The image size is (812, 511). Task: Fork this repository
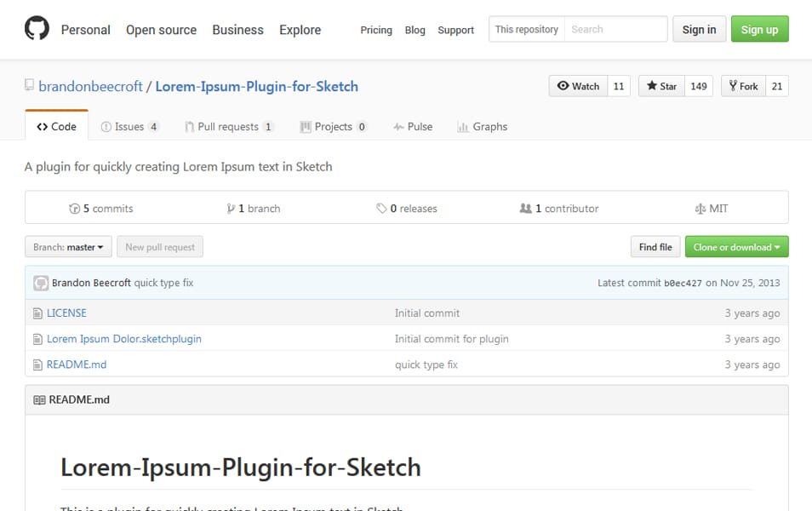click(x=743, y=86)
